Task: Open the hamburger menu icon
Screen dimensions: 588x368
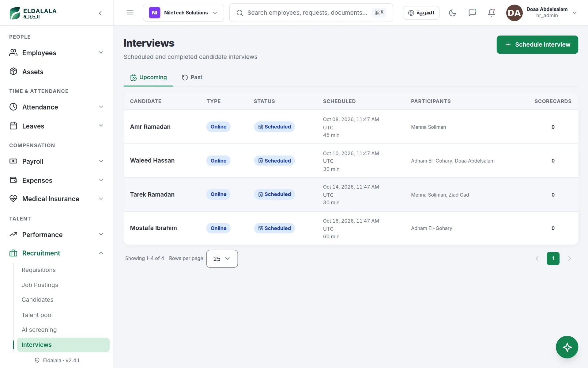Action: [130, 13]
